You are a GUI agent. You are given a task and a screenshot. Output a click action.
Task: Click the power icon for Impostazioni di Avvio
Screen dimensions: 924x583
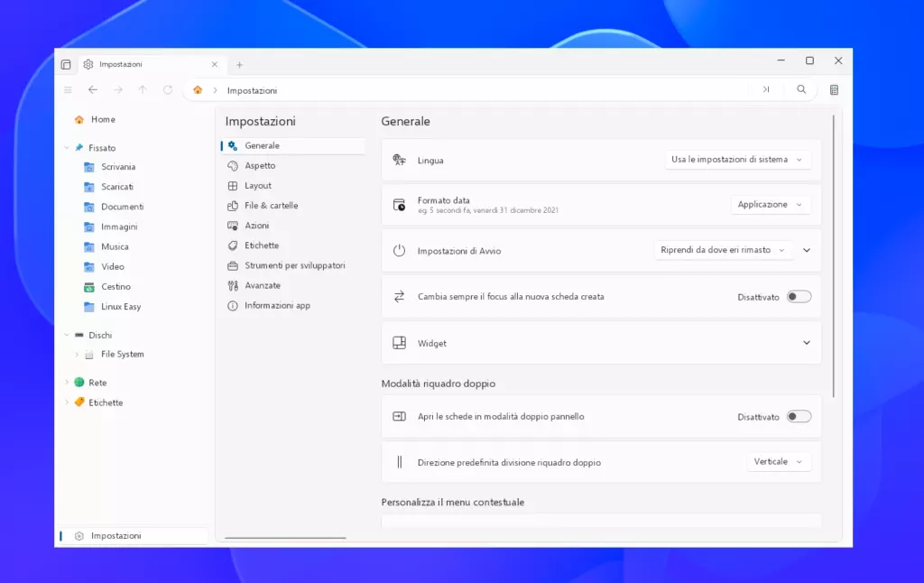[x=400, y=251]
